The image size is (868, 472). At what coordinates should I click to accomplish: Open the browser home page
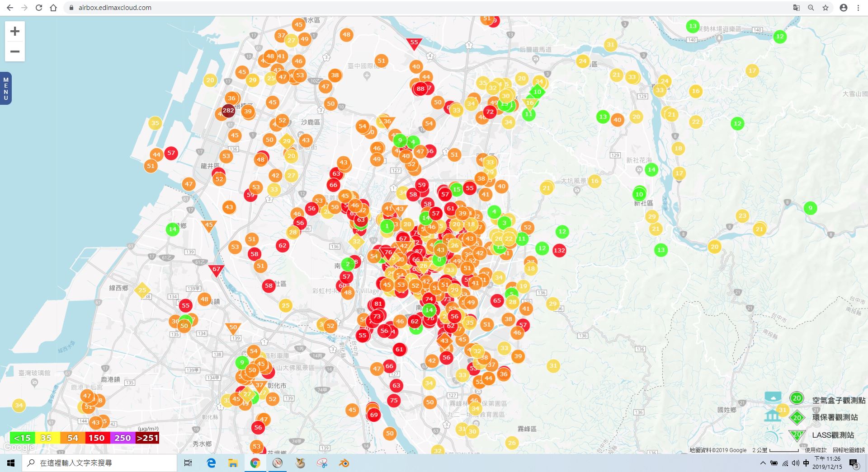tap(53, 8)
